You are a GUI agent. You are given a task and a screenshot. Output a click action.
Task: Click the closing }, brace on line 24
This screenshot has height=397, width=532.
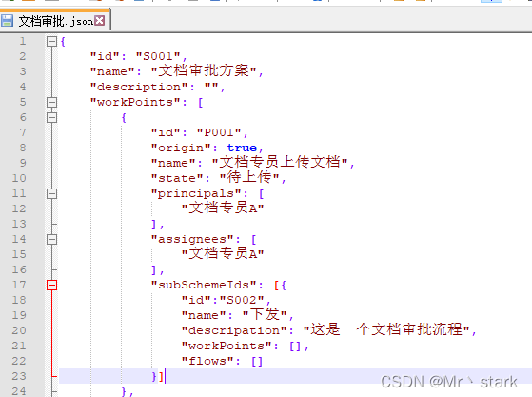pyautogui.click(x=128, y=392)
